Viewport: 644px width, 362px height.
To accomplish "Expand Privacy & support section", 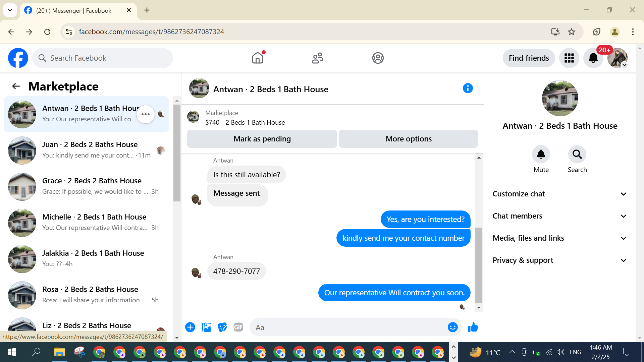I will (559, 260).
